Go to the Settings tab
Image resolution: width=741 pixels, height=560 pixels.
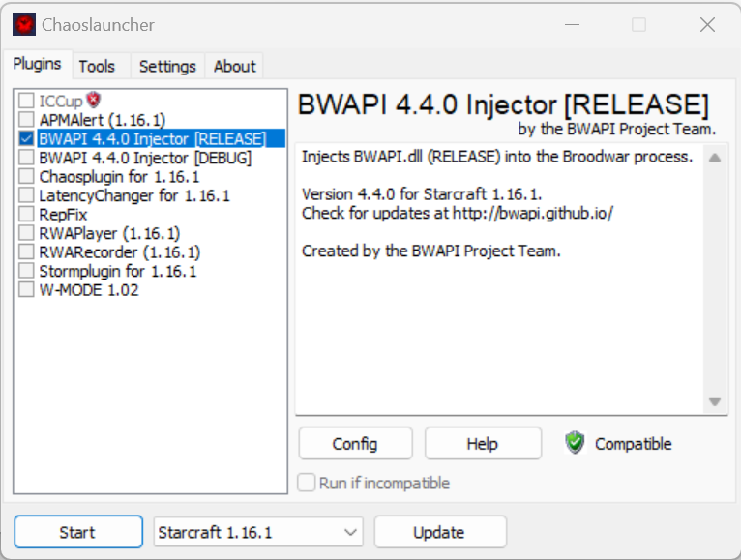click(x=167, y=66)
